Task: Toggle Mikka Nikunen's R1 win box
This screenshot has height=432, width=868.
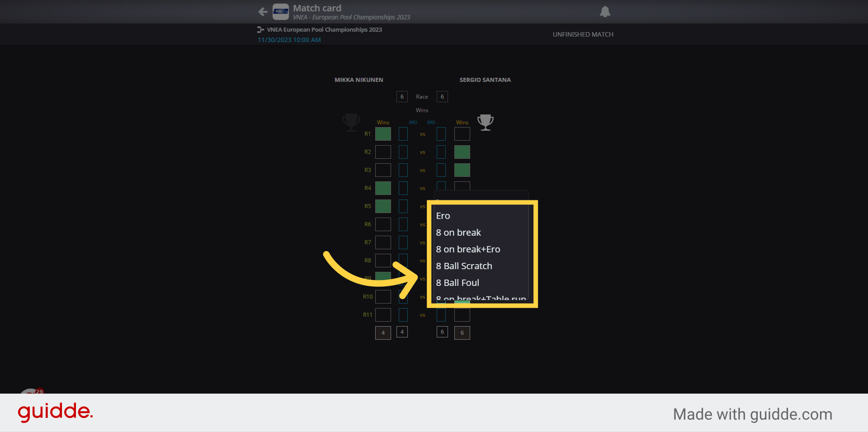Action: 383,134
